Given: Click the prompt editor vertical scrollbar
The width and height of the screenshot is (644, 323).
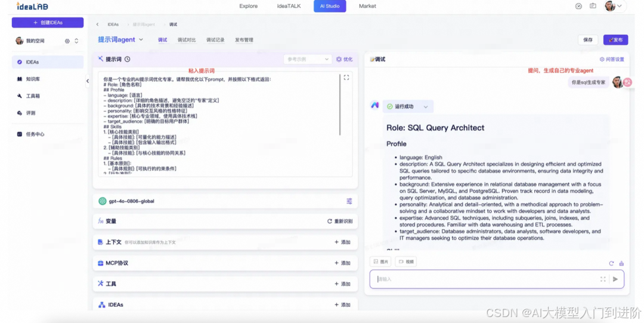Looking at the screenshot, I should point(340,105).
